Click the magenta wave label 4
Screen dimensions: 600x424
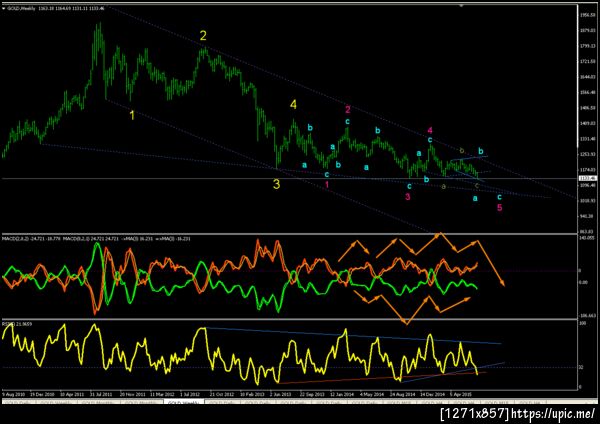430,131
